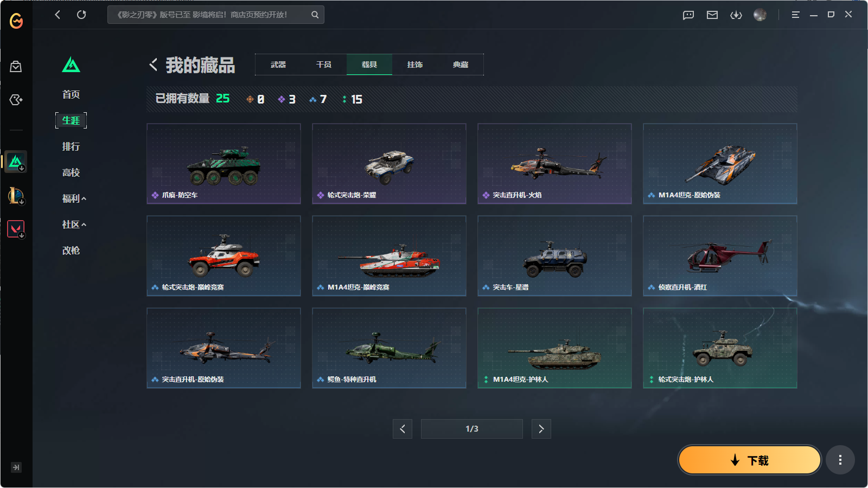The width and height of the screenshot is (868, 488).
Task: Expand the sidebar with bottom arrow icon
Action: coord(16,467)
